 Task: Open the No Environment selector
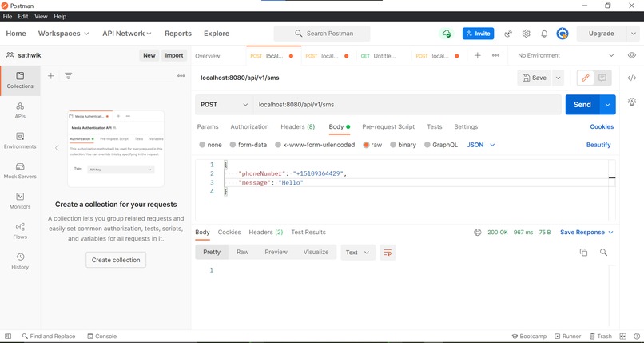(566, 55)
